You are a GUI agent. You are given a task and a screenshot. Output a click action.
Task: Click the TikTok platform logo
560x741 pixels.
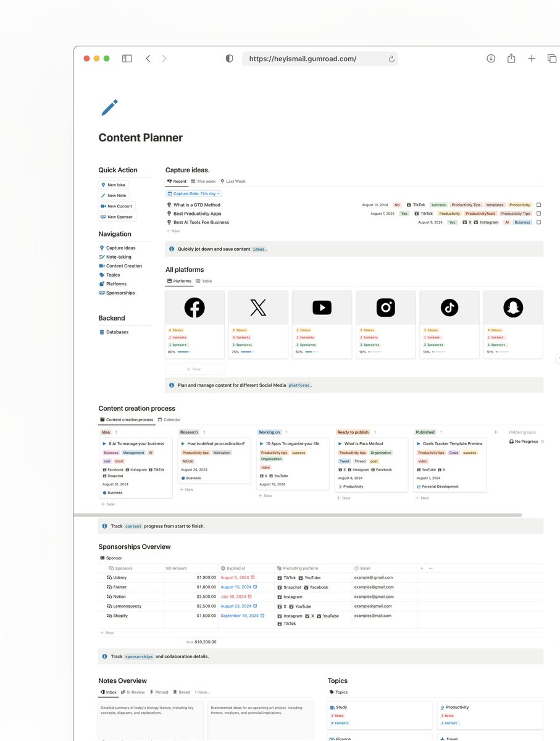(x=449, y=308)
